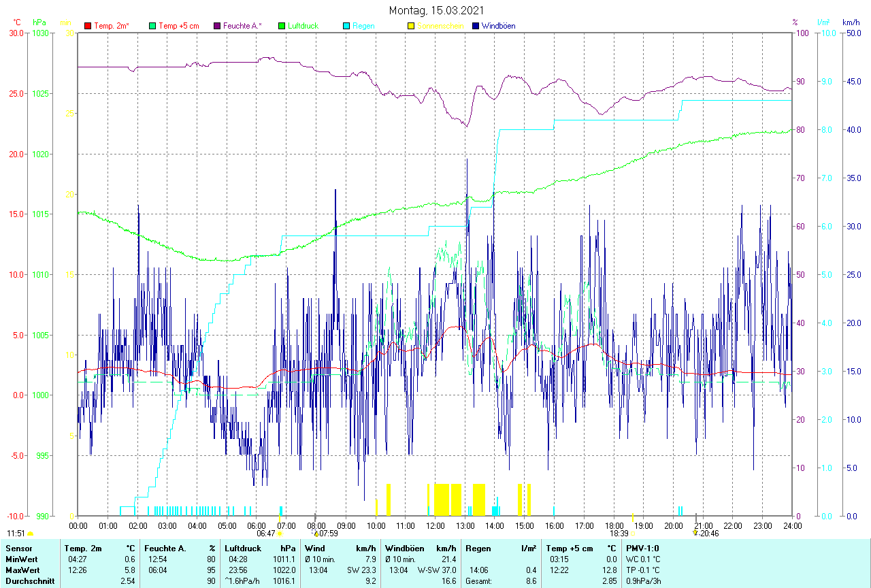
Task: Click the green 'hPa' axis unit label
Action: click(39, 22)
